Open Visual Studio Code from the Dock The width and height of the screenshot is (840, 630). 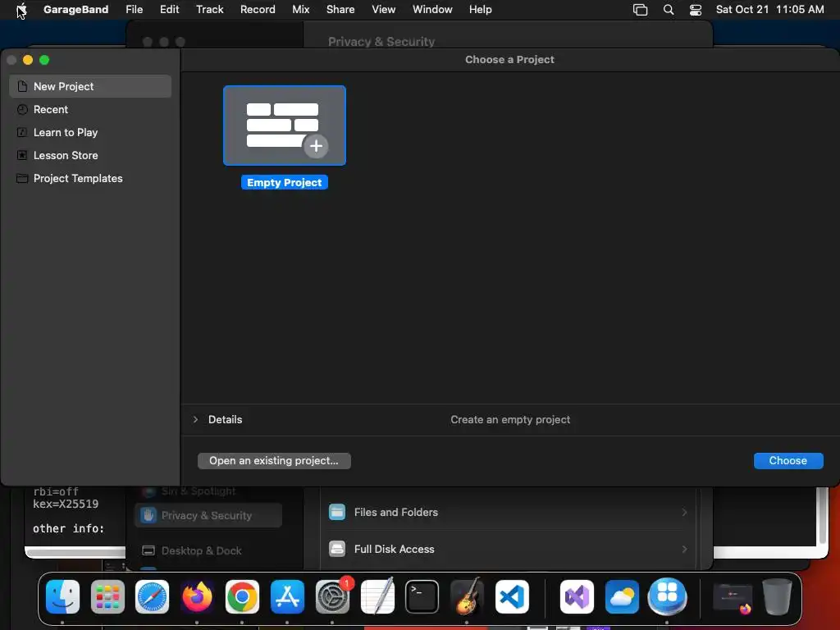coord(512,597)
